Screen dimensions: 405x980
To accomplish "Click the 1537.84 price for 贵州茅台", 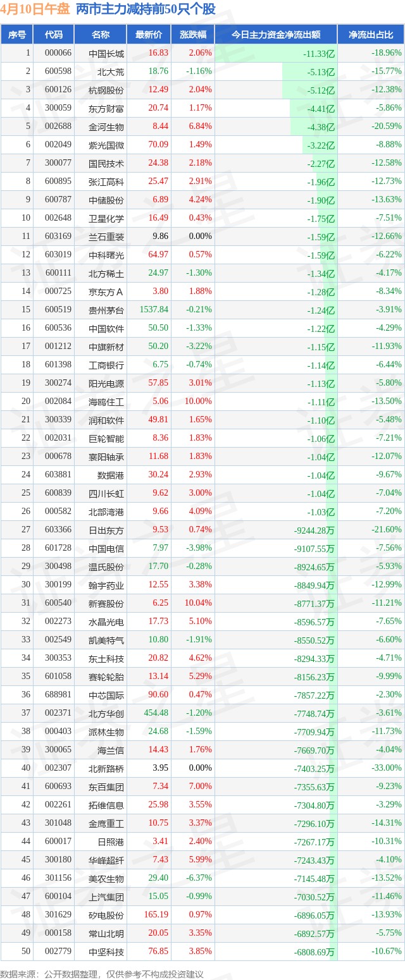I will pos(154,310).
